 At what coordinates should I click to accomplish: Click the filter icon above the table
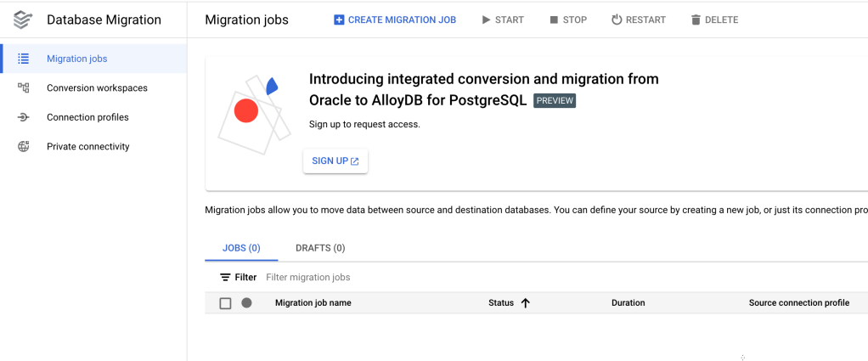[x=225, y=277]
